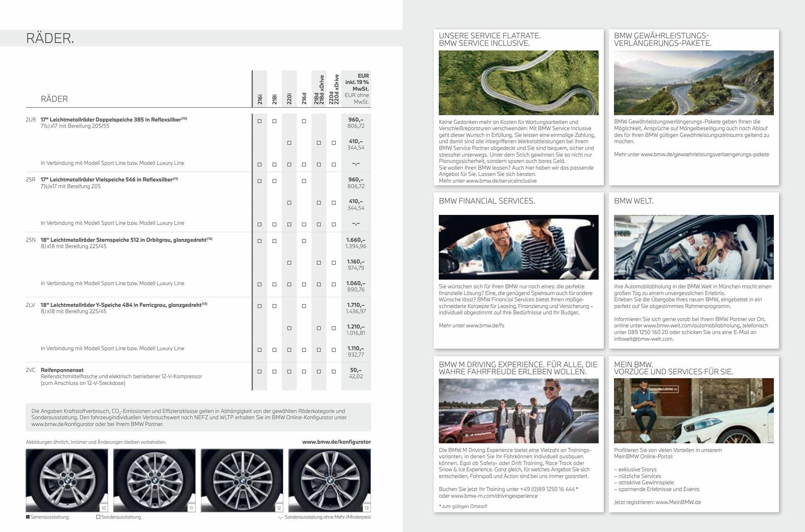Follow the www.bmw.de/serviceinclusive link
805x532 pixels.
coord(501,181)
